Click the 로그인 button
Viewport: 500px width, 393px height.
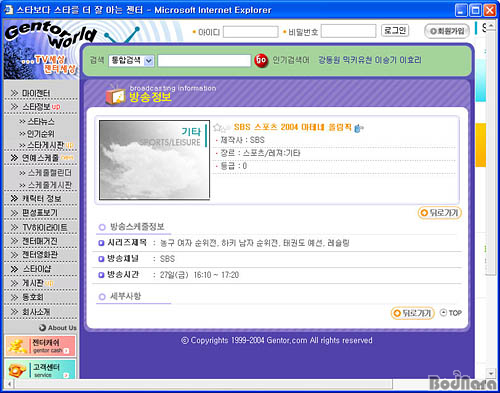(x=395, y=31)
